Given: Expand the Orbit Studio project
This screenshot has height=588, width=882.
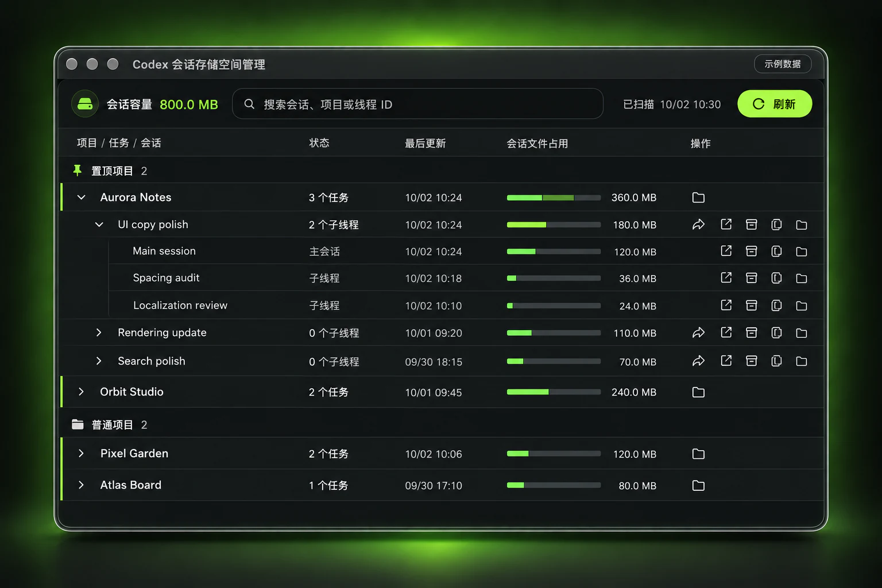Looking at the screenshot, I should pos(81,392).
